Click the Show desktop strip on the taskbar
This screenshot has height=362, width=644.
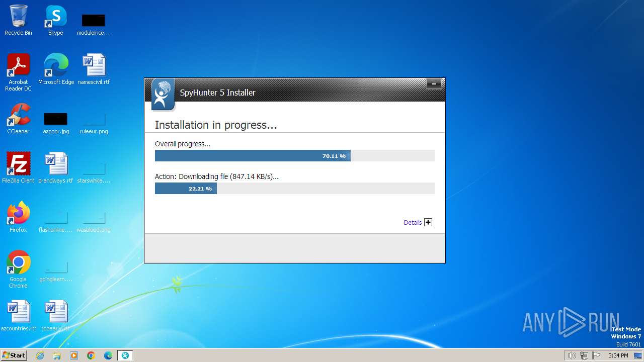click(639, 355)
